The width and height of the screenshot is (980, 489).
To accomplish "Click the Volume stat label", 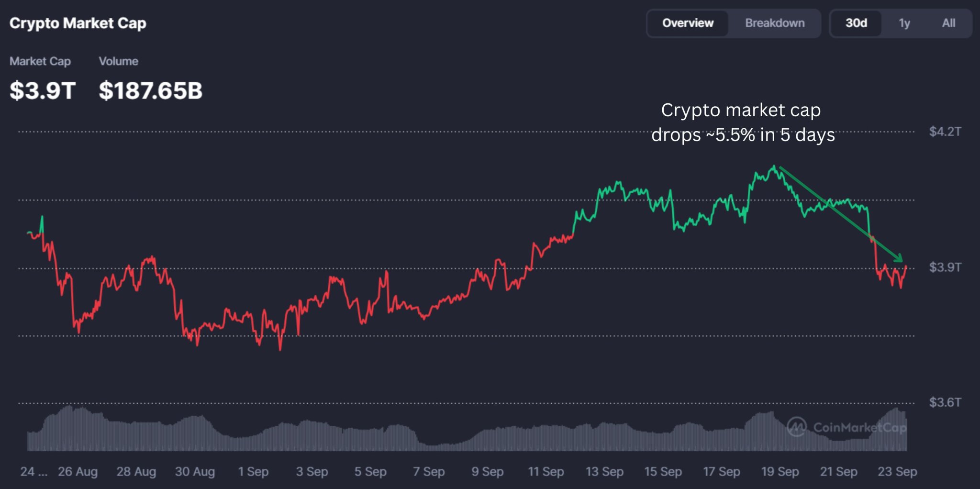I will 118,61.
